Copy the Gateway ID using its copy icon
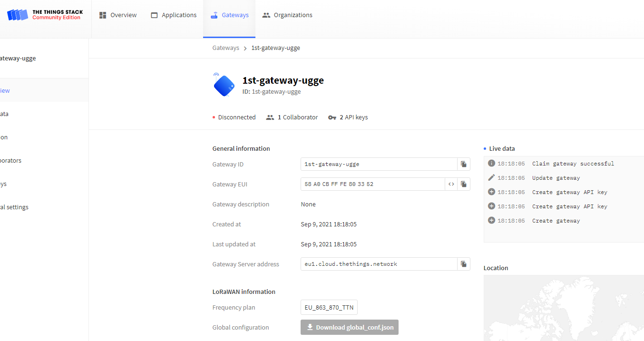Screen dimensions: 644x341 tap(463, 164)
